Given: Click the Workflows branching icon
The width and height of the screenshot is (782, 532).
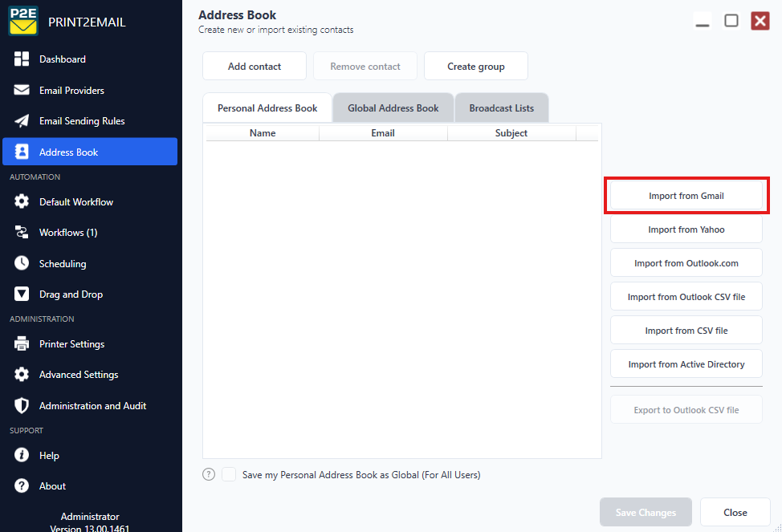Looking at the screenshot, I should [x=22, y=232].
